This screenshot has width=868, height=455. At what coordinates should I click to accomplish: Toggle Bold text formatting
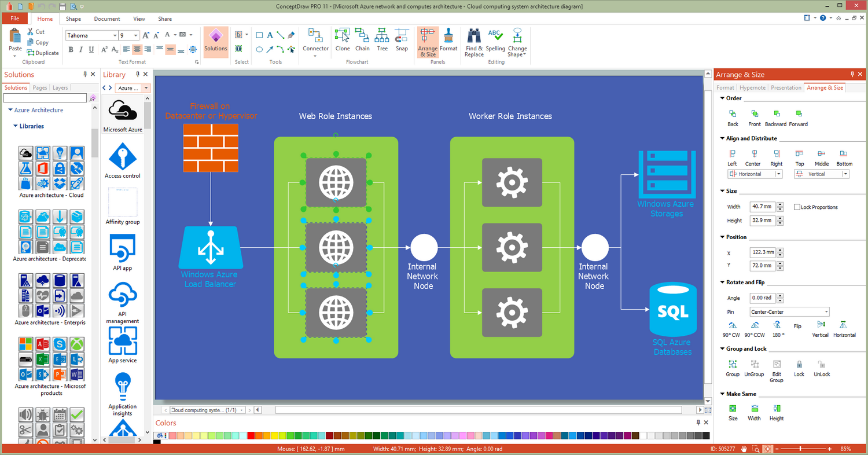pyautogui.click(x=71, y=50)
